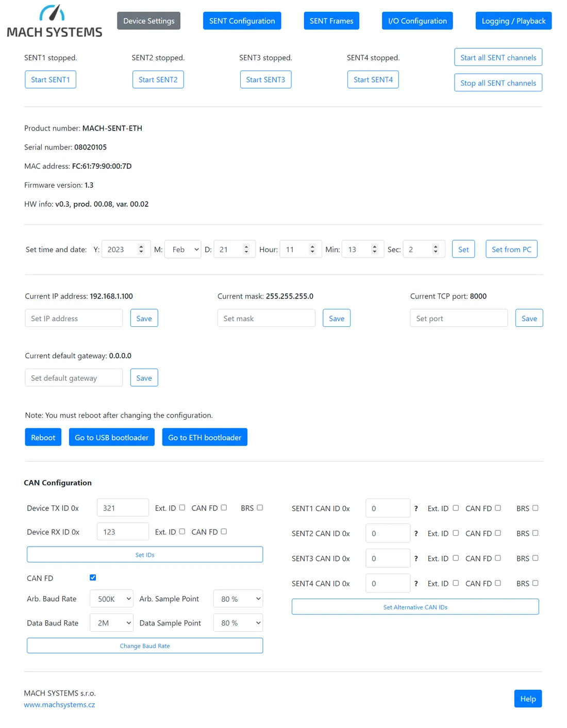Toggle the CAN FD enable checkbox

(x=93, y=577)
